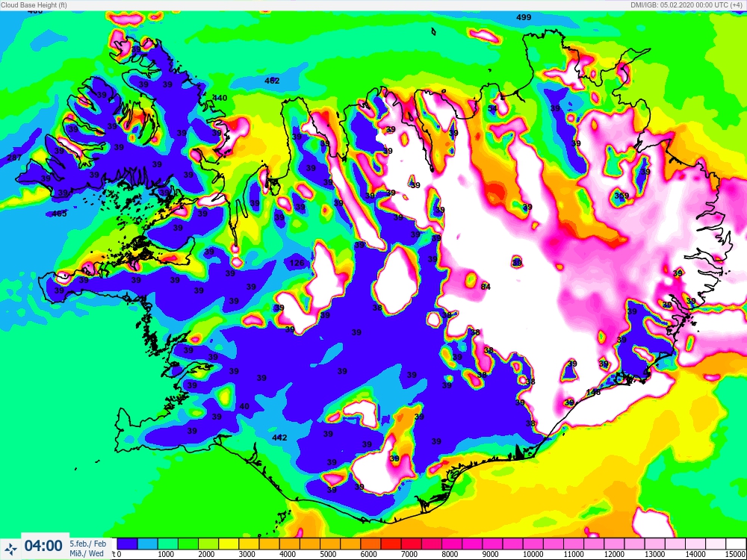747x560 pixels.
Task: Click the 'Mið./ Wed' weekday label
Action: 87,553
